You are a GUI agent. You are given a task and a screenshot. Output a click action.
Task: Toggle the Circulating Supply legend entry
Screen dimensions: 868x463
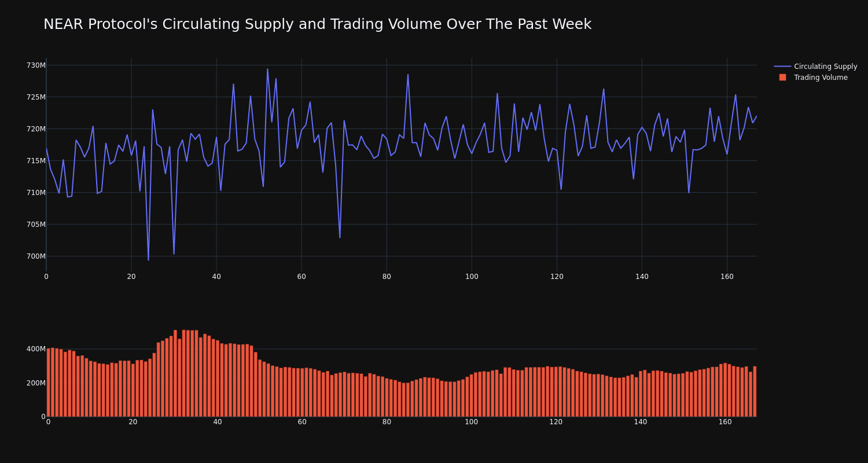(815, 67)
